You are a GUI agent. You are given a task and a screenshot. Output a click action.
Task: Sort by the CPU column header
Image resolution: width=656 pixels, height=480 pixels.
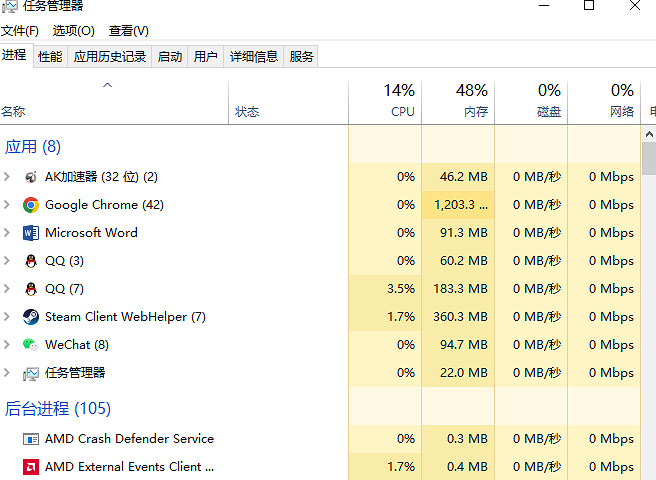coord(385,101)
